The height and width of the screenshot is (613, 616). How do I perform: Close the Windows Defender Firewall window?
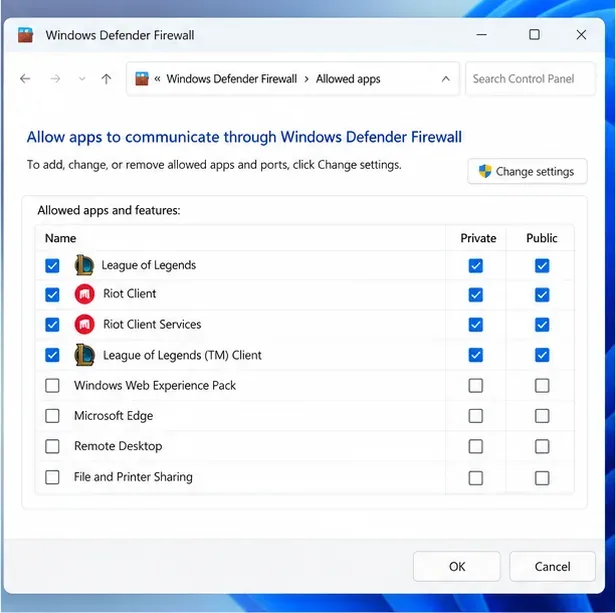tap(581, 35)
